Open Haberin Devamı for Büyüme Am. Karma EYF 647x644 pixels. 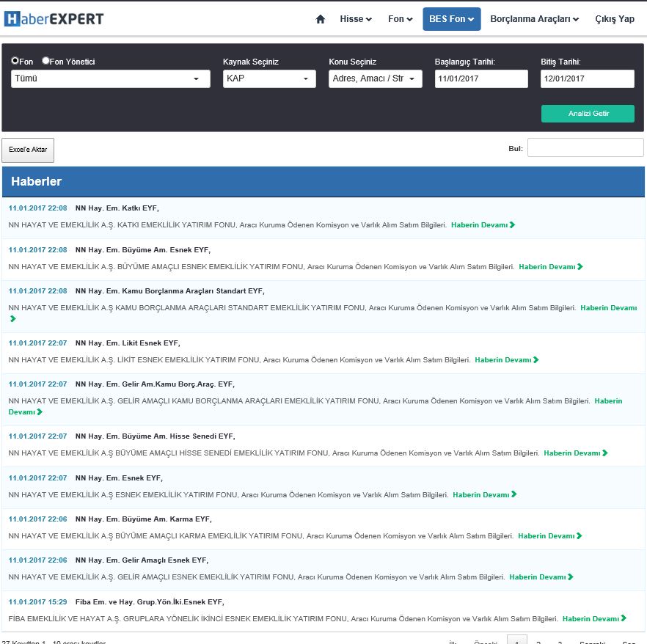pos(549,536)
